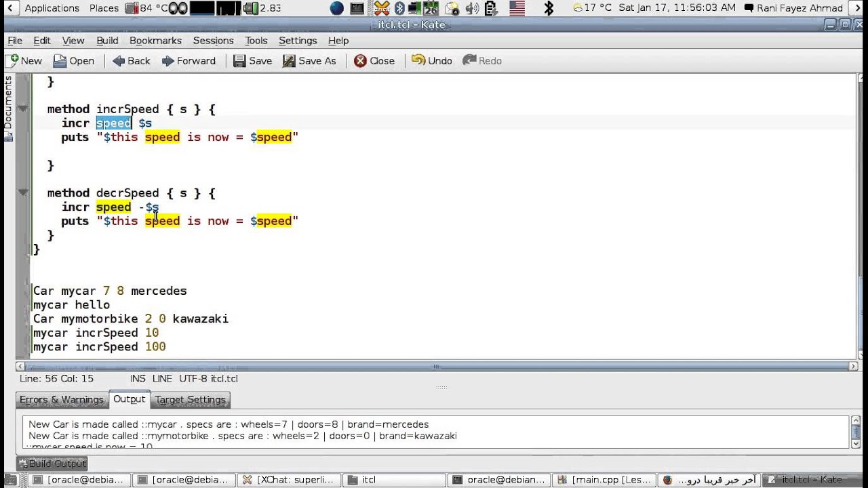Viewport: 868px width, 488px height.
Task: Toggle the Build Output panel button
Action: (53, 464)
